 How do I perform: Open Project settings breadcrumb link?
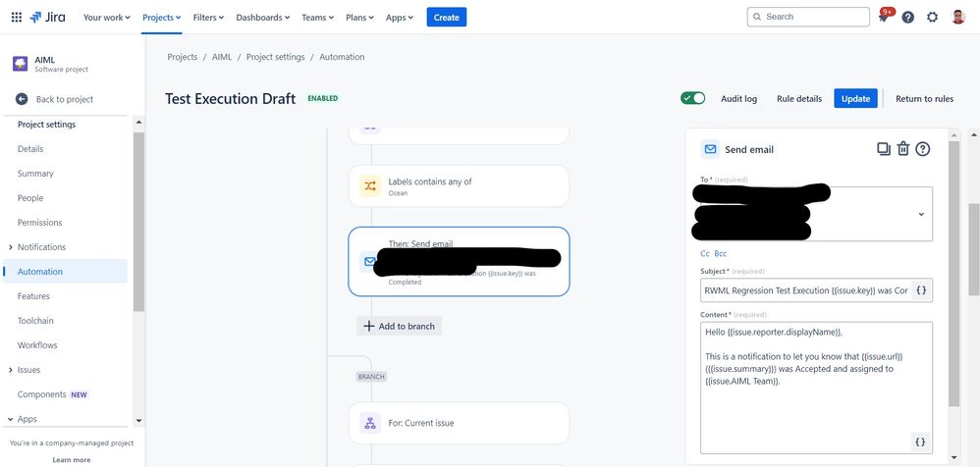[x=276, y=57]
